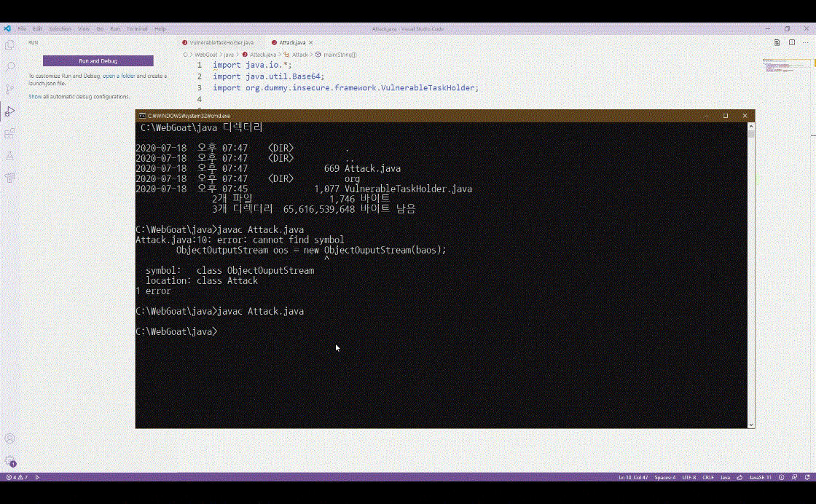Click the split editor icon
The height and width of the screenshot is (504, 816).
tap(791, 43)
